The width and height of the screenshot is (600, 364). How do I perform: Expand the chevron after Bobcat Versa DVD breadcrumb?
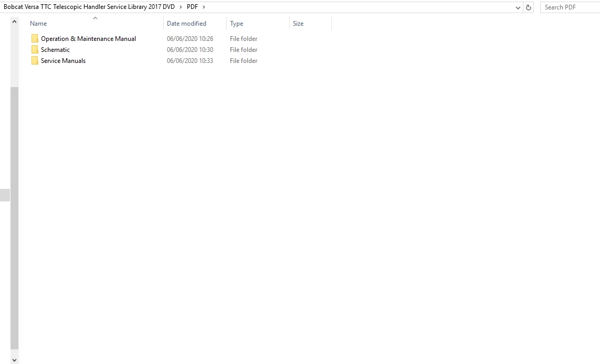(x=181, y=7)
